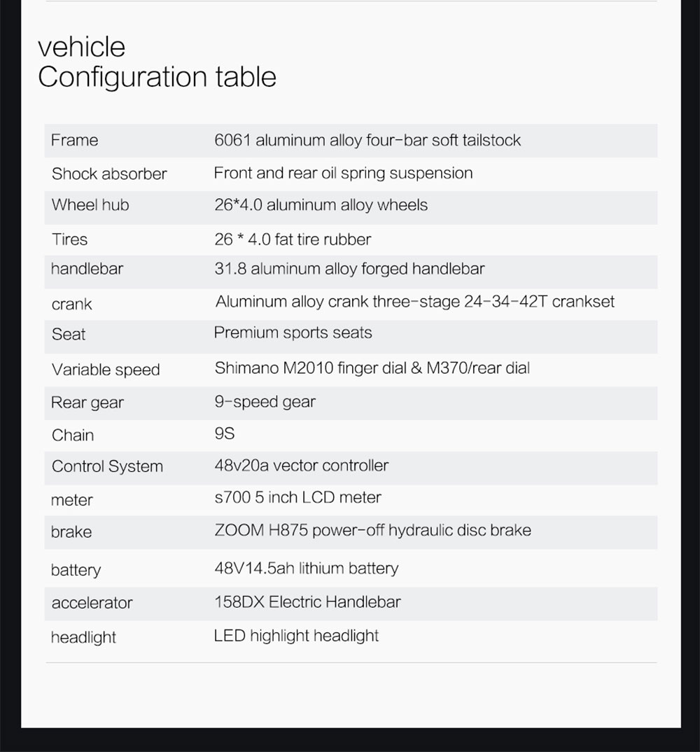Select the Frame row label
Screen dimensions: 700x752
click(74, 140)
